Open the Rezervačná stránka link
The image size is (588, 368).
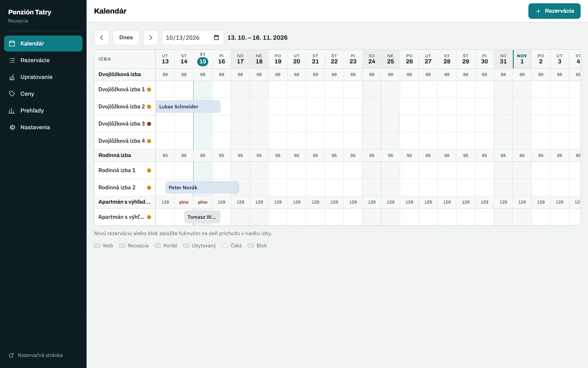point(36,355)
